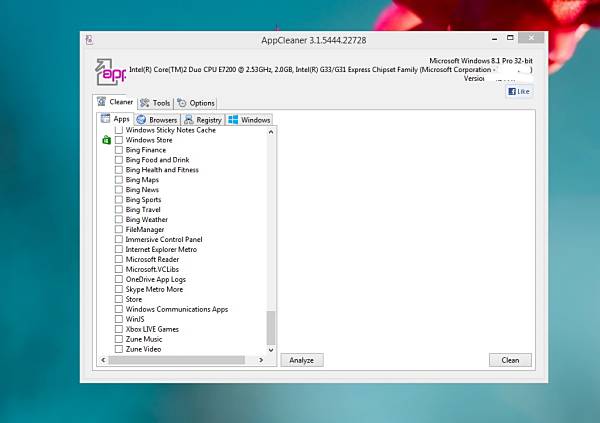Screen dimensions: 600x423
Task: Enable OneDrive App Logs checkbox
Action: [x=119, y=279]
